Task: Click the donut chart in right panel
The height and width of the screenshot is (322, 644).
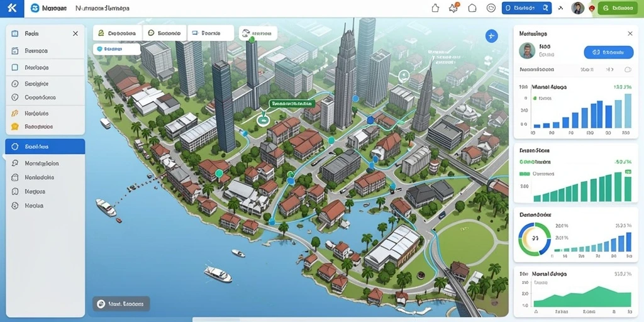Action: pos(535,239)
